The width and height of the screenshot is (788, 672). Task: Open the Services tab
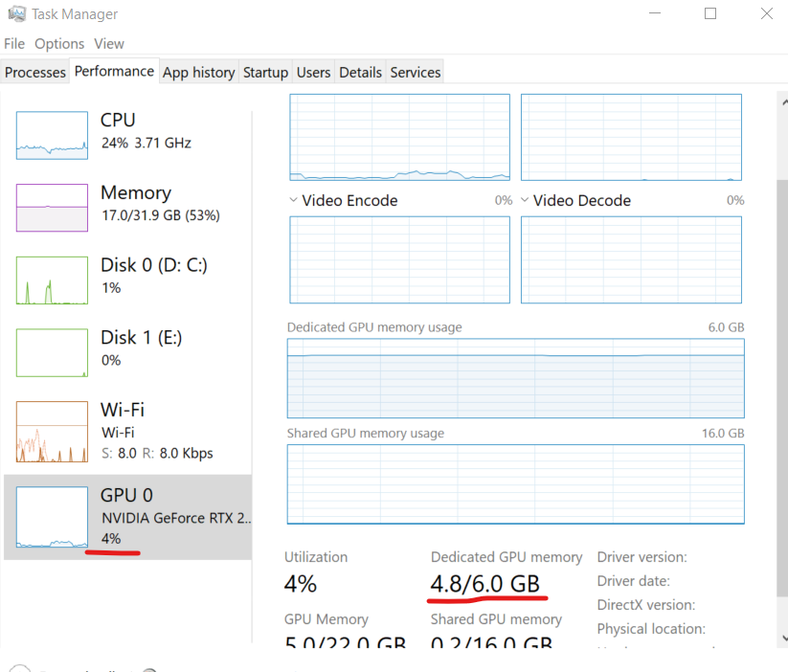(415, 71)
